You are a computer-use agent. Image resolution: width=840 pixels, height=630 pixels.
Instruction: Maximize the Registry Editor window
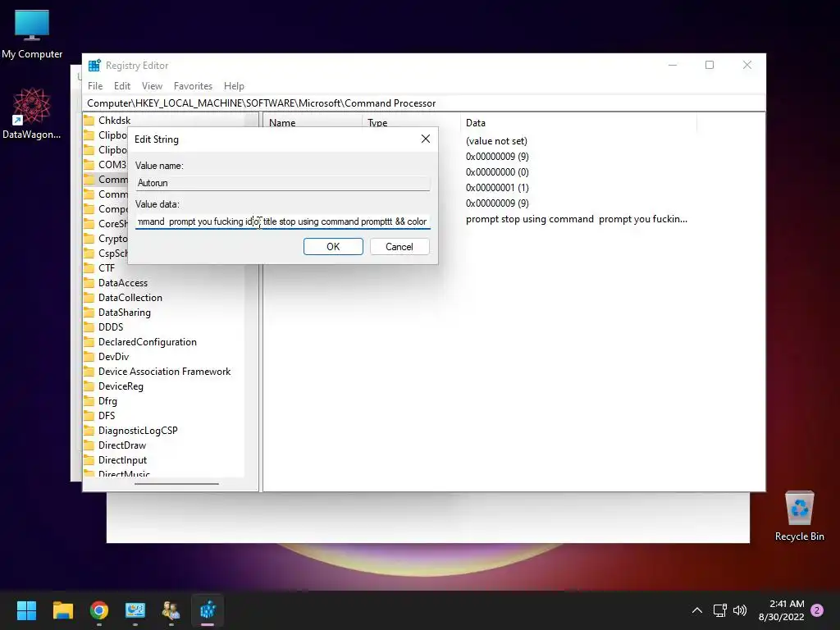[710, 65]
